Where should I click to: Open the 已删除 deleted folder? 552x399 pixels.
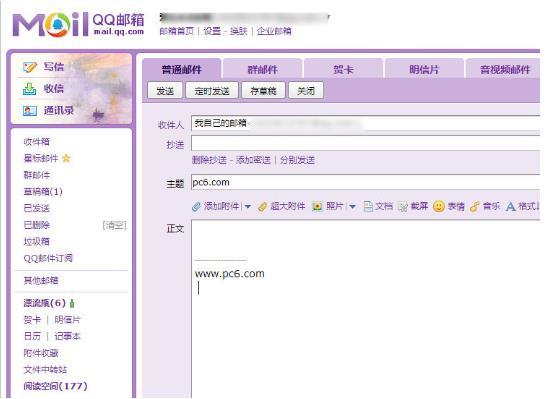pos(37,225)
